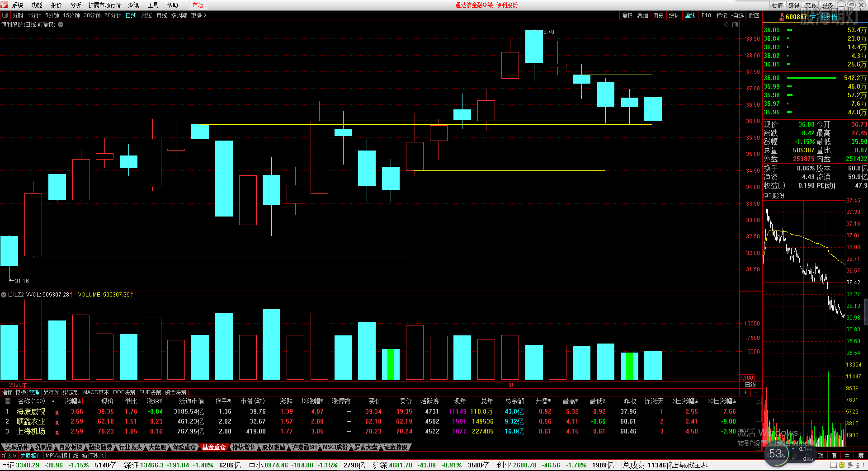
Task: Click the 联 tab in right panel
Action: point(821,456)
